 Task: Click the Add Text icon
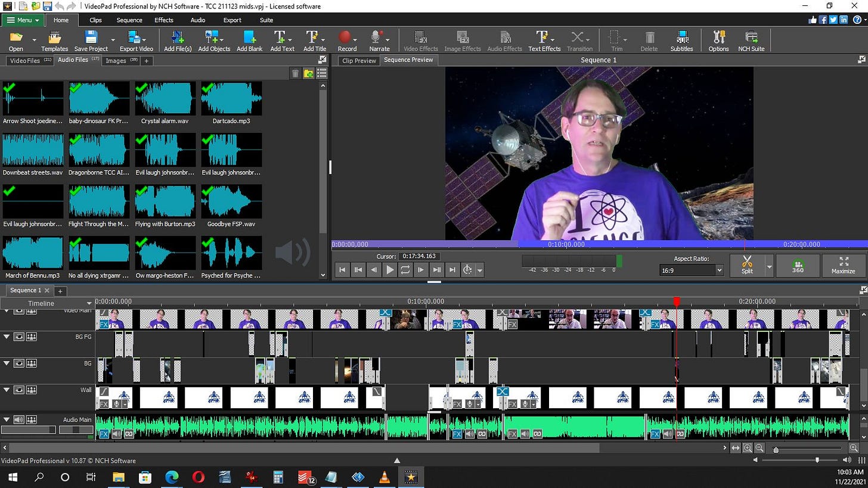pos(281,41)
